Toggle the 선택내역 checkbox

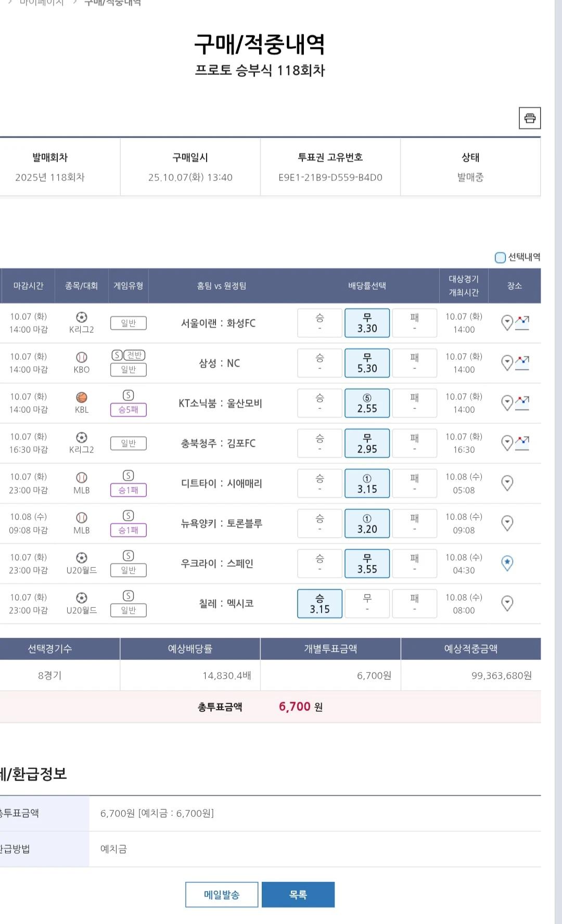point(500,257)
